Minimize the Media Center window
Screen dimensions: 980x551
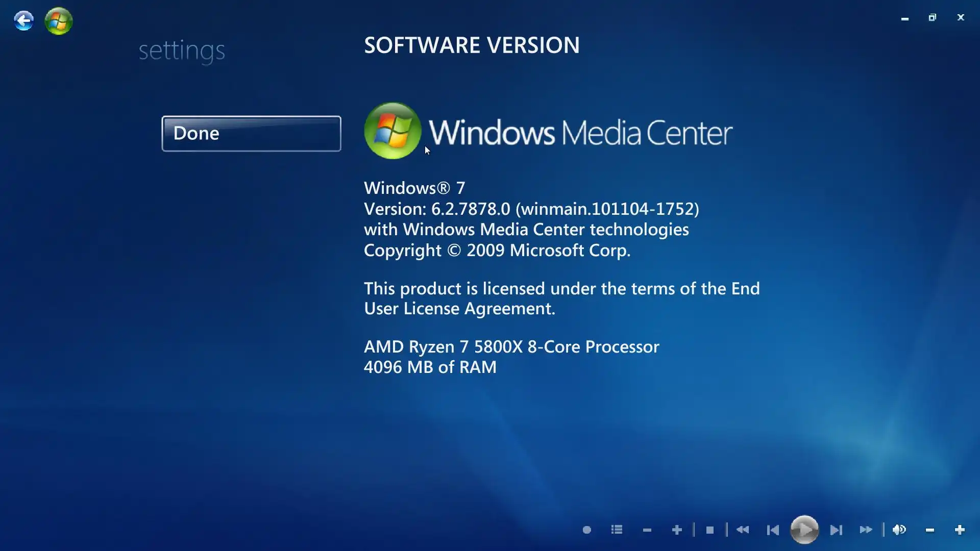[x=904, y=18]
